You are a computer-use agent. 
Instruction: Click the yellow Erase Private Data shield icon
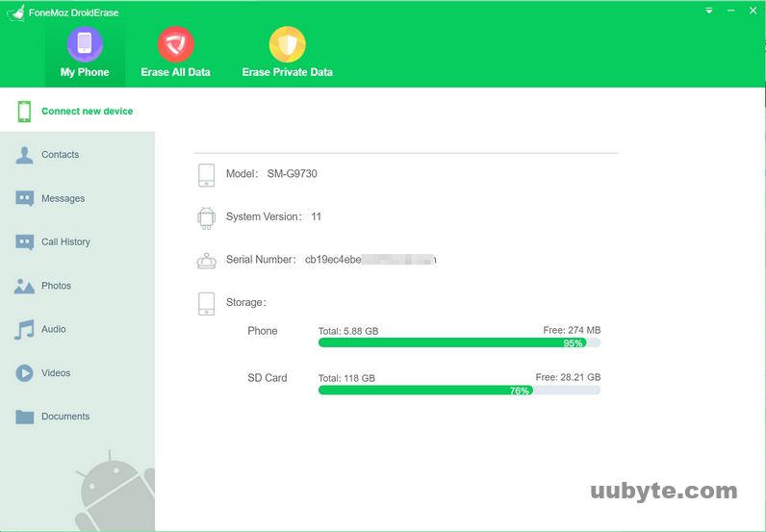point(287,44)
